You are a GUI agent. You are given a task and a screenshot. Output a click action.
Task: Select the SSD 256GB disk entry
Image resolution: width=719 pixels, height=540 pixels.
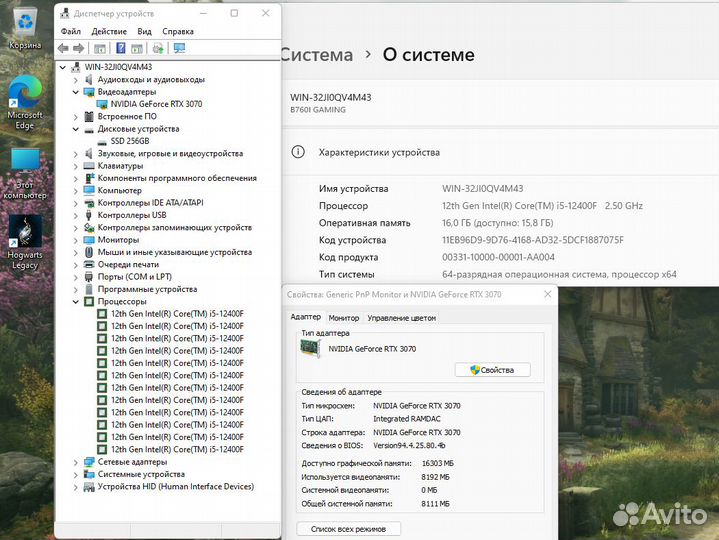130,141
